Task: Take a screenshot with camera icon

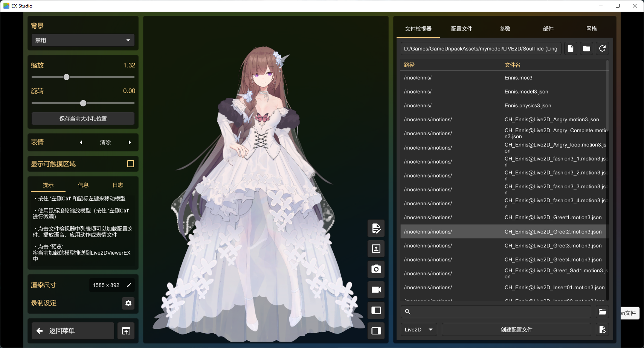Action: tap(376, 269)
